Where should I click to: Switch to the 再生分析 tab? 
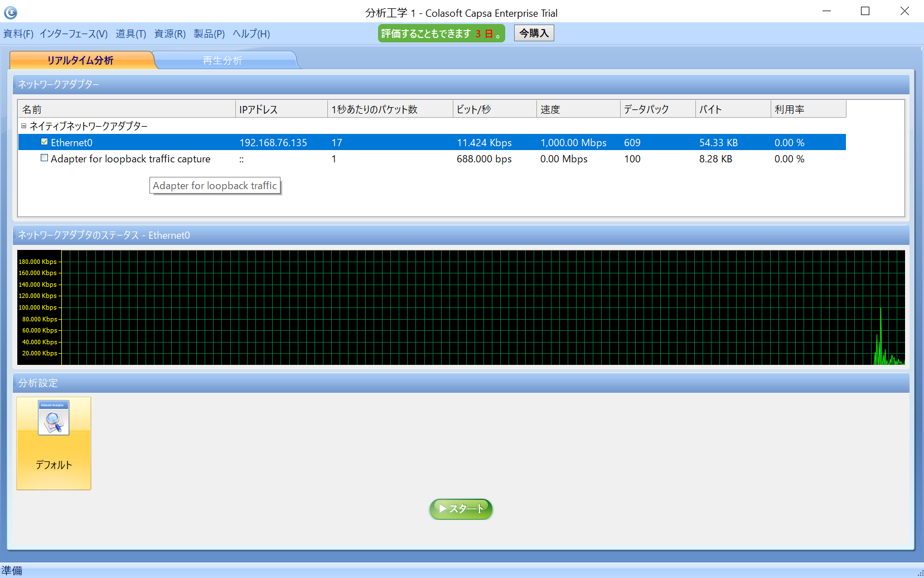[x=222, y=60]
